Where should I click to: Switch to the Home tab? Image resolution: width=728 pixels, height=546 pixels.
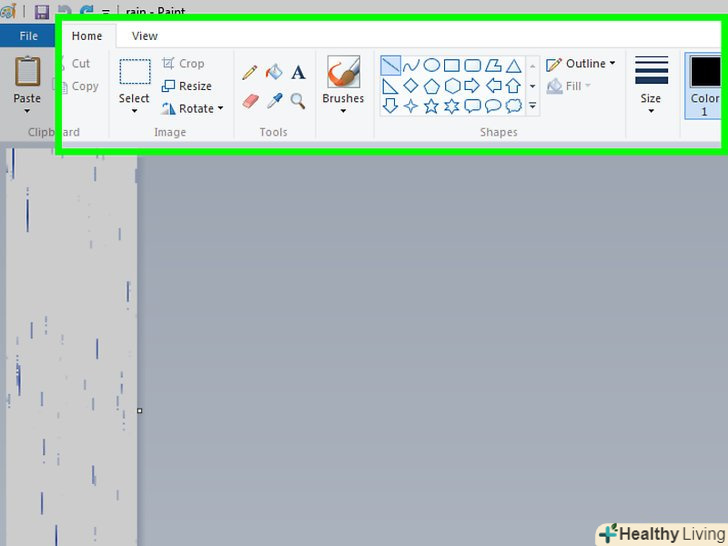point(87,36)
